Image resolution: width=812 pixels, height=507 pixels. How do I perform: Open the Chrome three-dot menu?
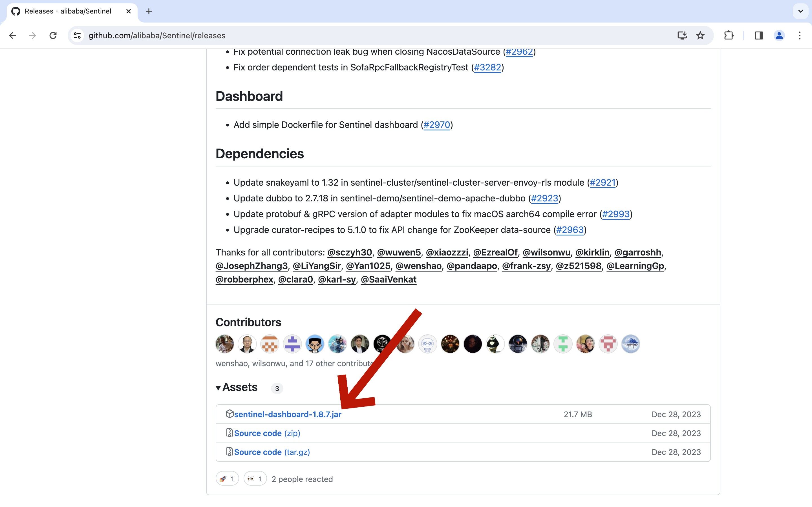tap(800, 35)
